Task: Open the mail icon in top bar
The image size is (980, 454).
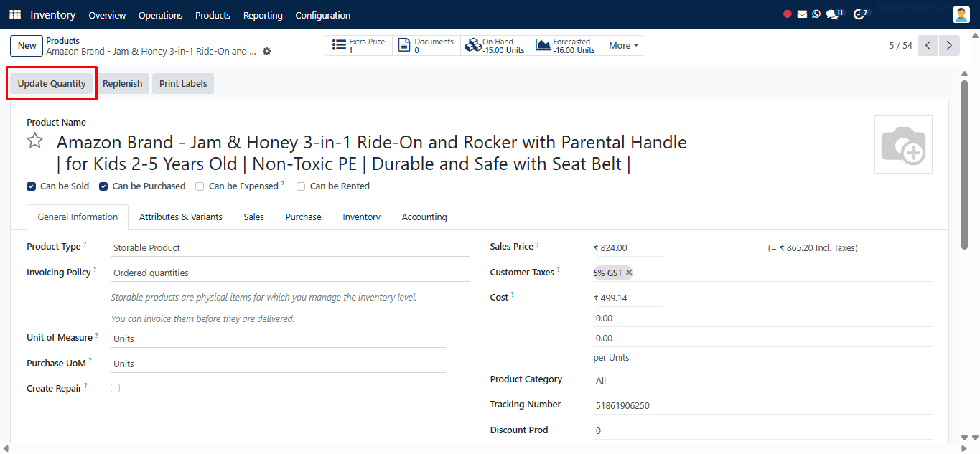Action: [x=802, y=14]
